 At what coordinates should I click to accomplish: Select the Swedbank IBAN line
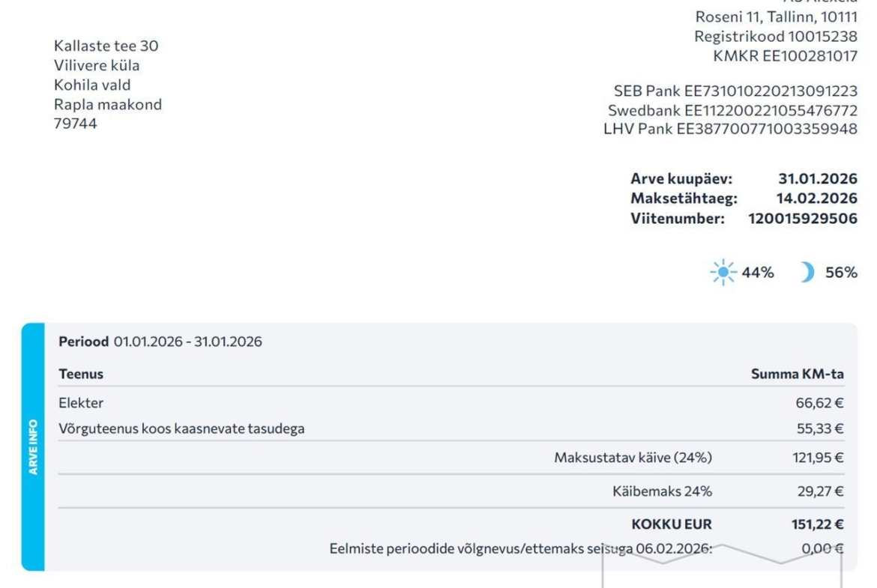(x=732, y=111)
